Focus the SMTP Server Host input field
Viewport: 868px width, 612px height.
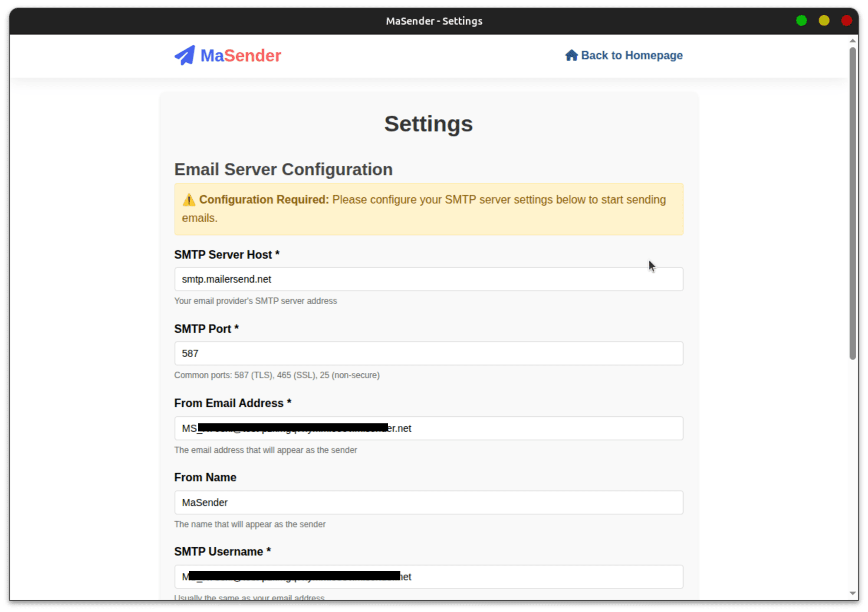pos(429,279)
